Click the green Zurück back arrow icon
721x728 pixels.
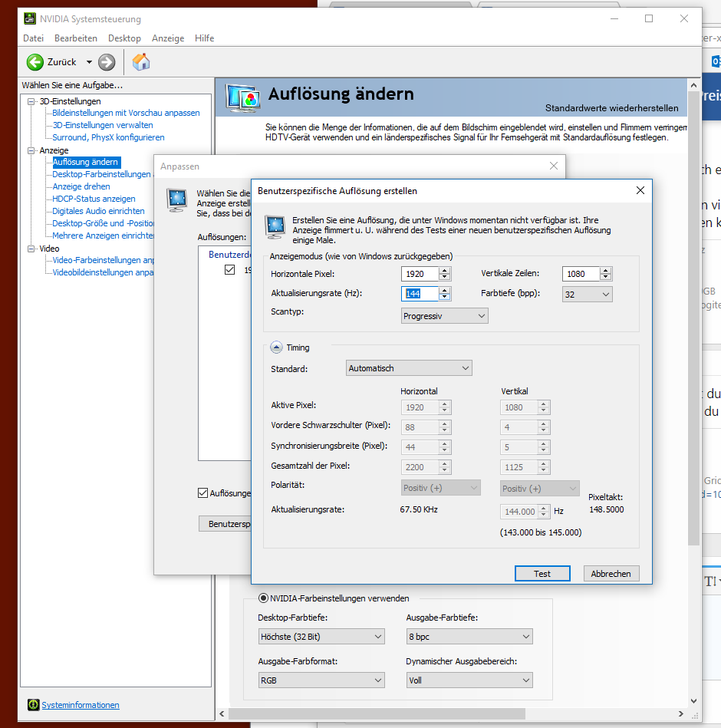pyautogui.click(x=35, y=62)
